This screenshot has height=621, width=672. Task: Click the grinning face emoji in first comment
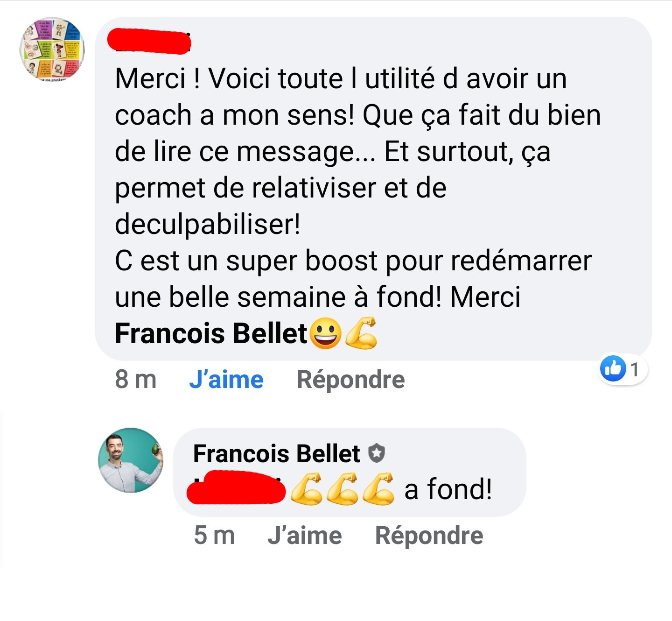coord(325,333)
